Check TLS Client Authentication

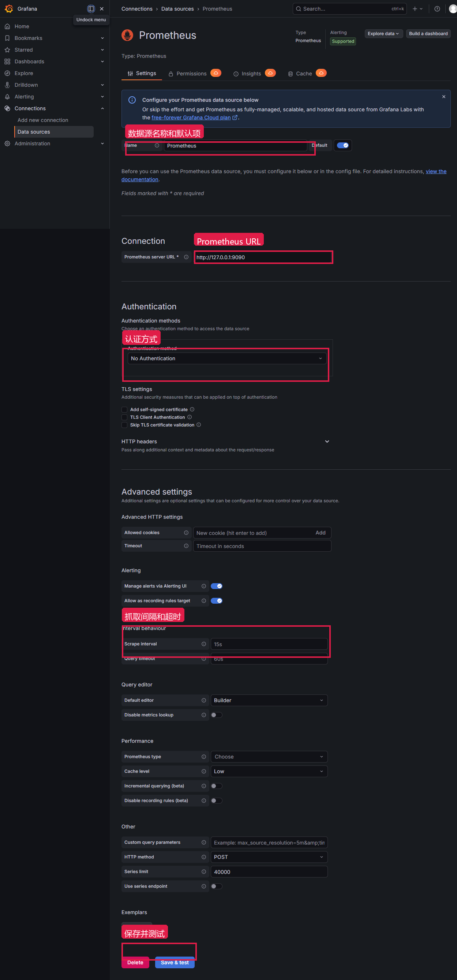(124, 417)
